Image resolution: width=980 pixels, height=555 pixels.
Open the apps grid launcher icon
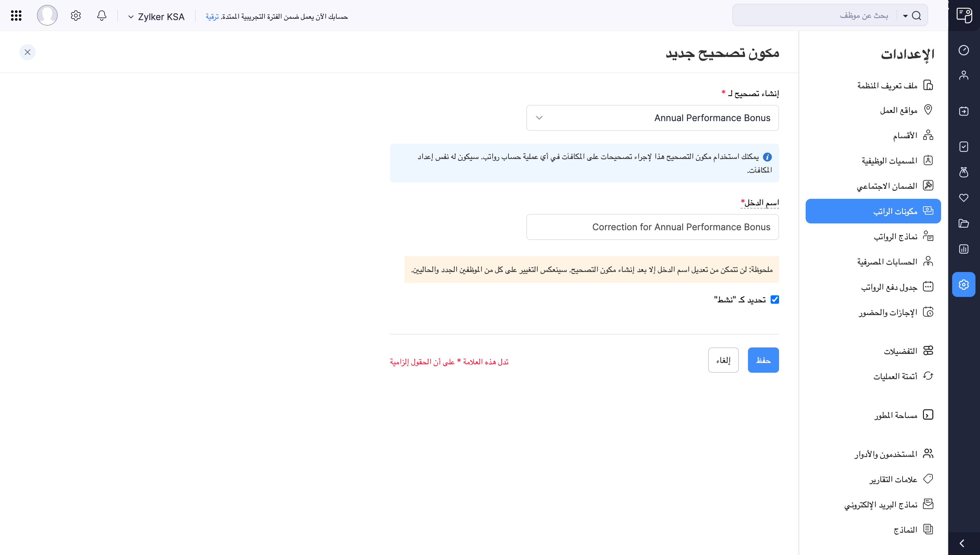click(x=16, y=16)
